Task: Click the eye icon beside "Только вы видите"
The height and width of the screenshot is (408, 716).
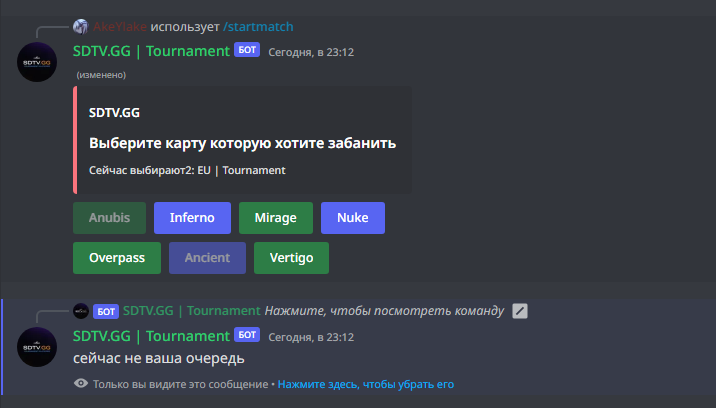Action: (81, 383)
